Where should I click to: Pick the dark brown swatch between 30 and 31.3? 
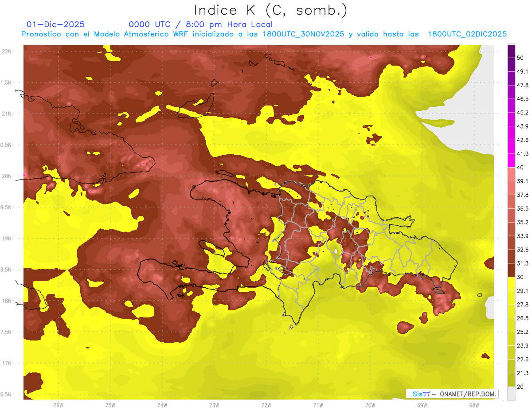click(511, 270)
